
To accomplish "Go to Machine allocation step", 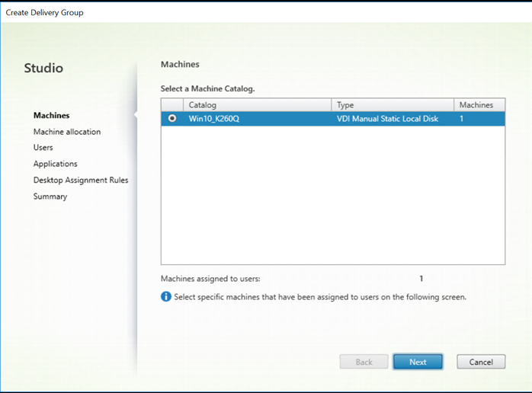I will tap(67, 132).
